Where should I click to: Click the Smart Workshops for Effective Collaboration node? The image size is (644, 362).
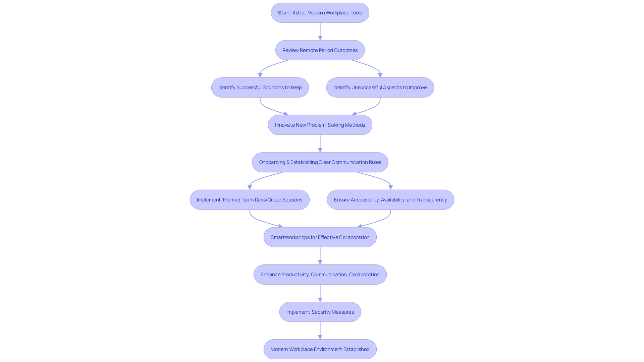tap(320, 237)
